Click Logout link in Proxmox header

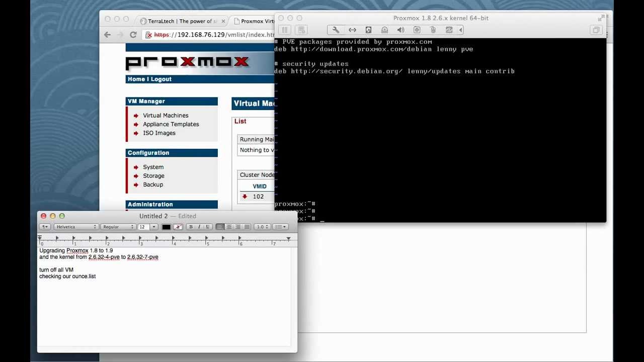[161, 79]
